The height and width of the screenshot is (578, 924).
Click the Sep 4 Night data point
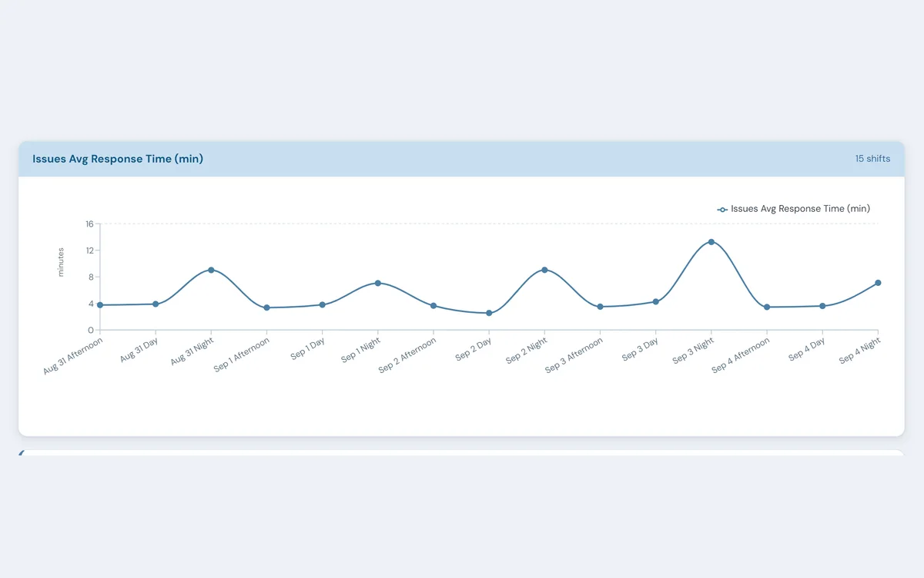pyautogui.click(x=878, y=283)
